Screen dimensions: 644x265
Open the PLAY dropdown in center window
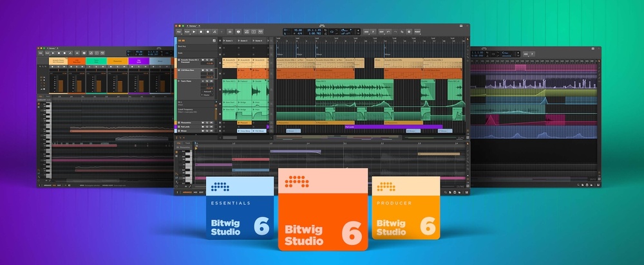pos(187,31)
